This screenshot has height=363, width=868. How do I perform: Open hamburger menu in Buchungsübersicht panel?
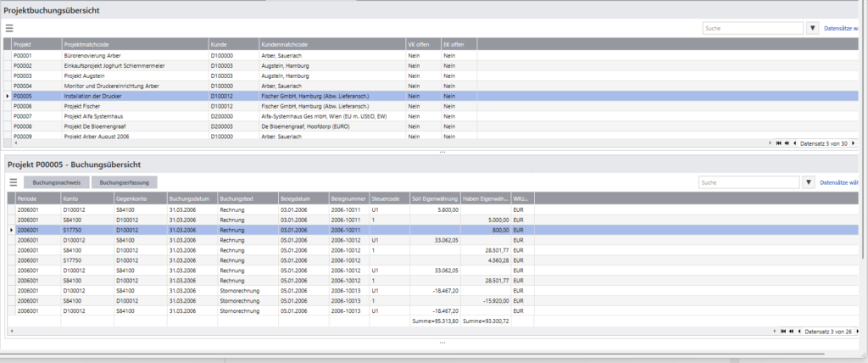(x=13, y=182)
